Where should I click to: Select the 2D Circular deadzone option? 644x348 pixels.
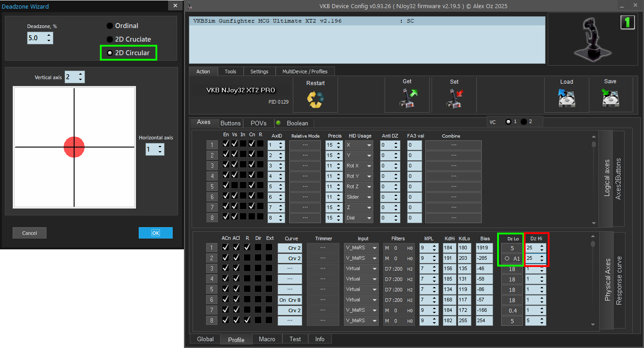tap(110, 53)
